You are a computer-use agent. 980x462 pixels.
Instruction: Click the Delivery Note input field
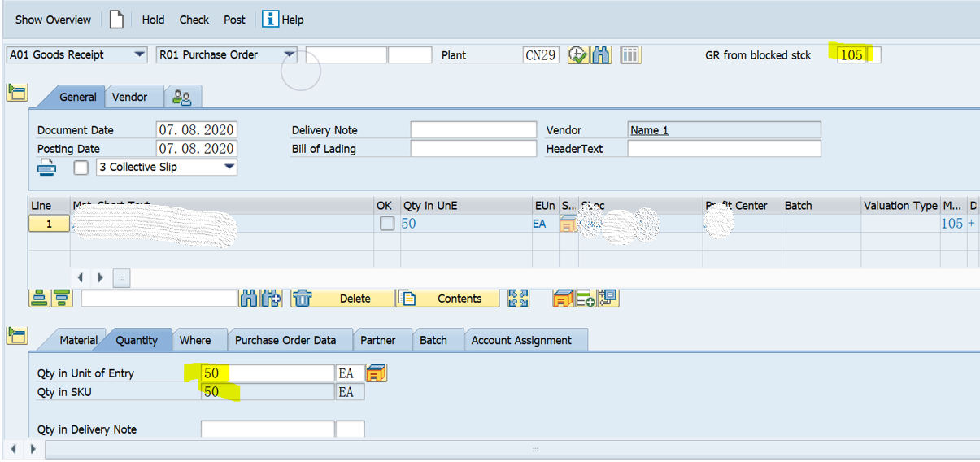pos(473,130)
